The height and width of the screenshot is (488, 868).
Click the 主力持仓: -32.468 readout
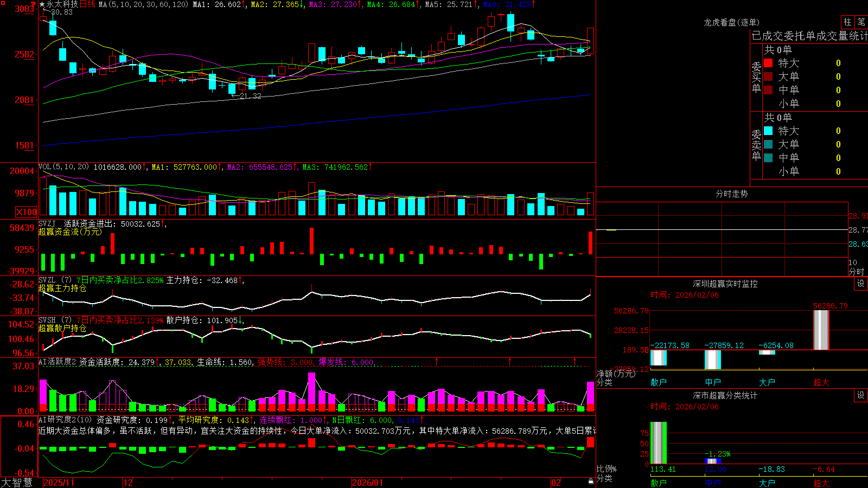pyautogui.click(x=202, y=280)
